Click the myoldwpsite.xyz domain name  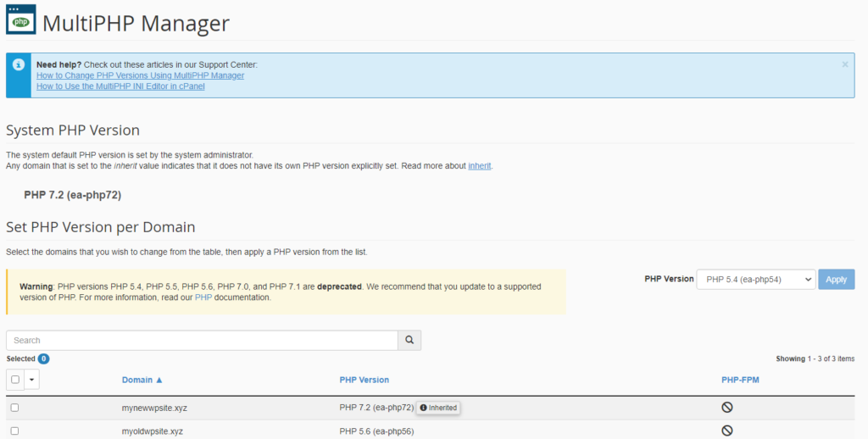[x=153, y=431]
